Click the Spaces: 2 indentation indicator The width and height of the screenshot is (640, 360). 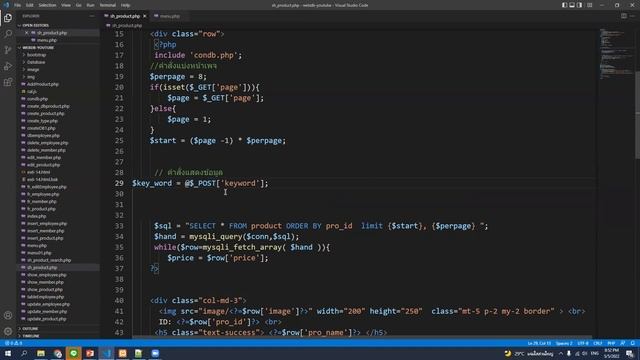click(x=564, y=343)
